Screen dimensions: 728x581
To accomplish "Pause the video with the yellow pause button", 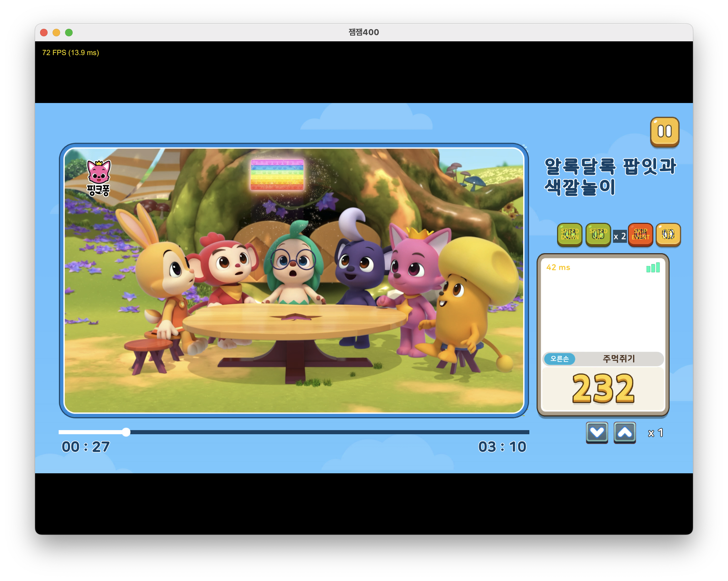I will (x=664, y=132).
